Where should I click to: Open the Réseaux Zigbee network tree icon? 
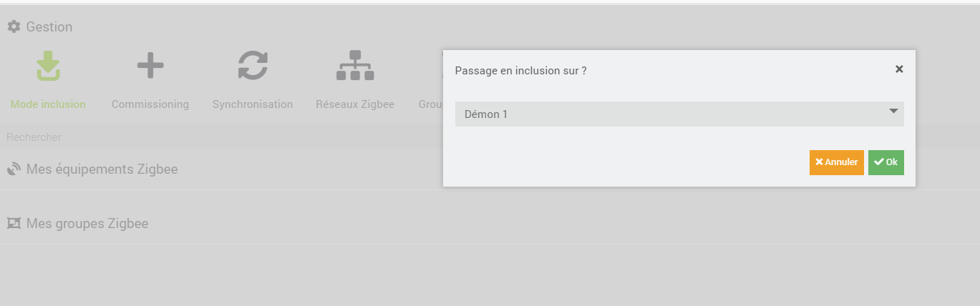pyautogui.click(x=355, y=66)
